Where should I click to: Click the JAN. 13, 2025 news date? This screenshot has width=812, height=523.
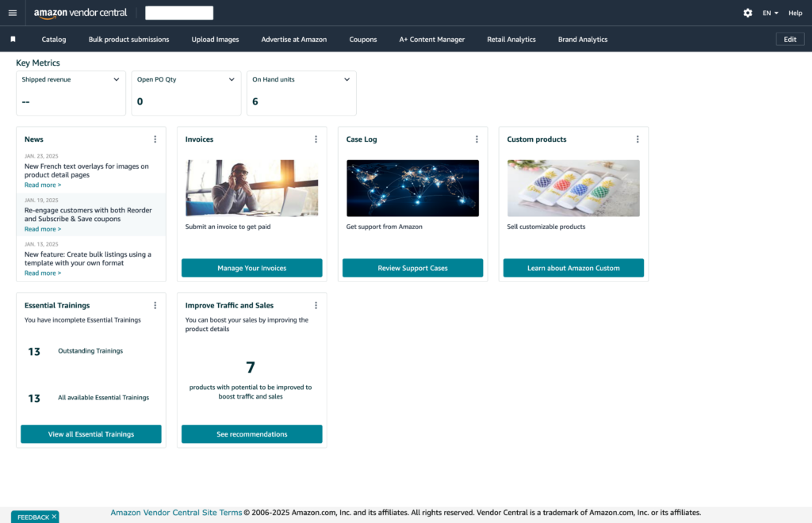click(41, 243)
